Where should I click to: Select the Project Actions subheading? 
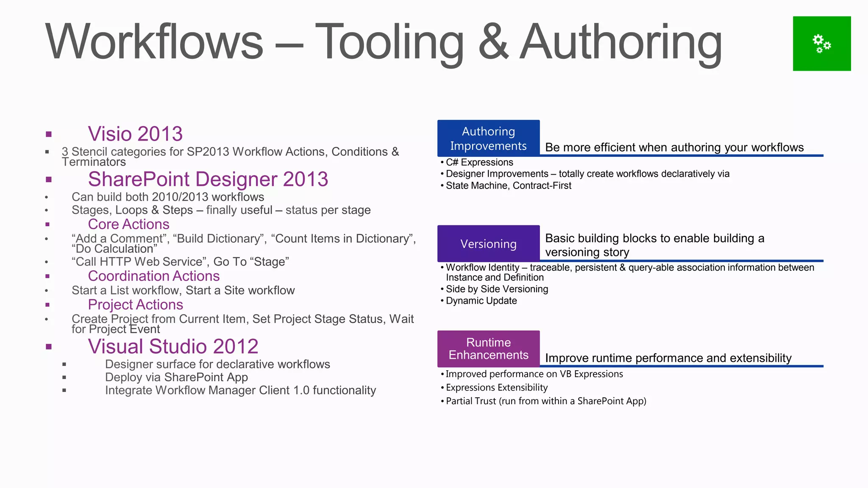[135, 305]
